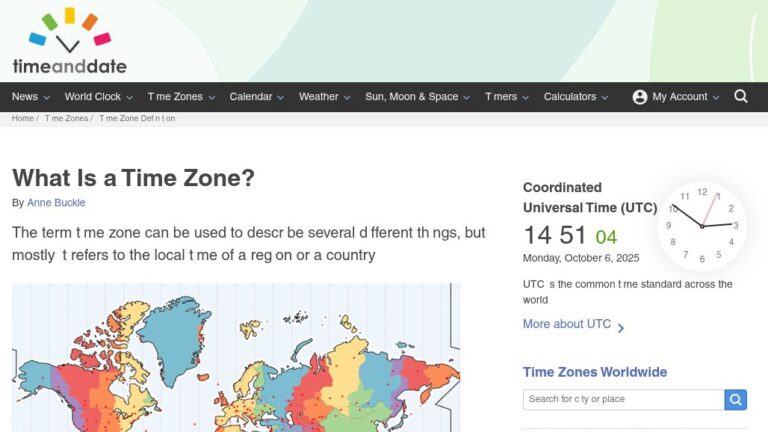The width and height of the screenshot is (768, 432).
Task: Click the city or place search field
Action: click(622, 400)
